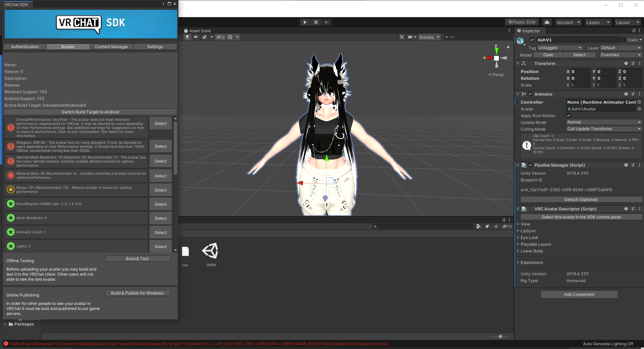Toggle Apply Root Motion checkbox

point(569,115)
